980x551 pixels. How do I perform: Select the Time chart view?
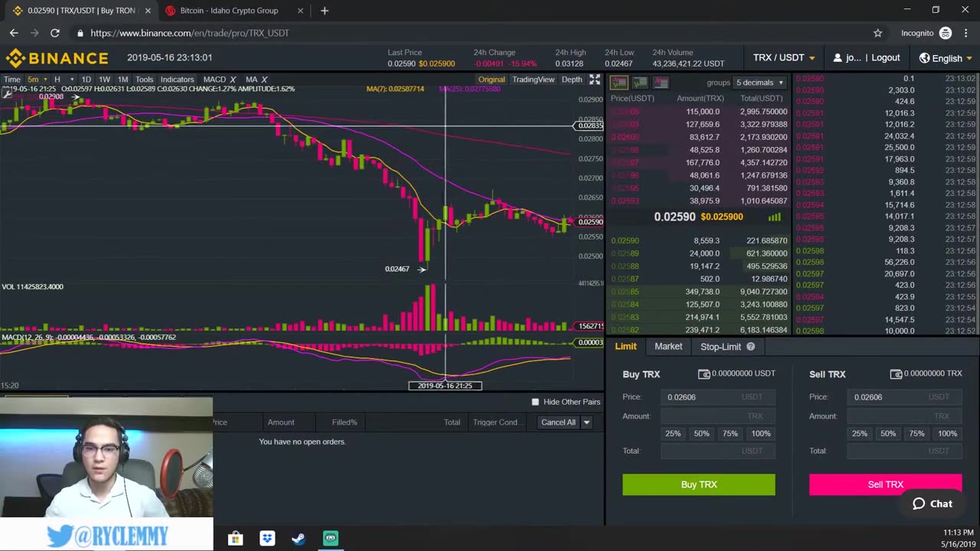click(x=12, y=80)
